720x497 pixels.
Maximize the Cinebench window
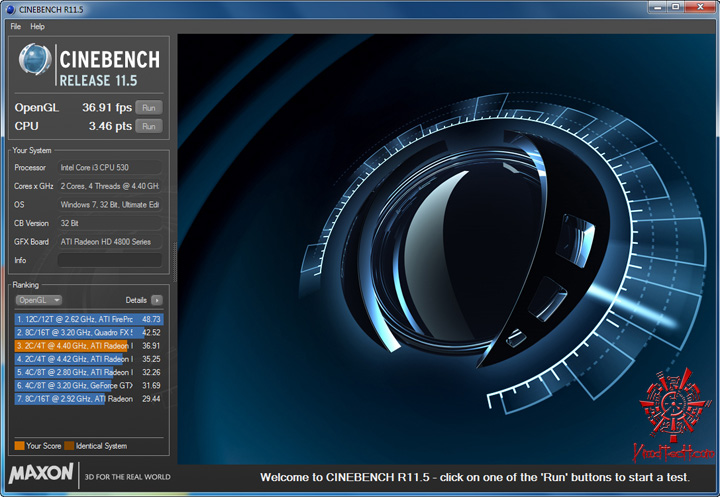pos(675,7)
